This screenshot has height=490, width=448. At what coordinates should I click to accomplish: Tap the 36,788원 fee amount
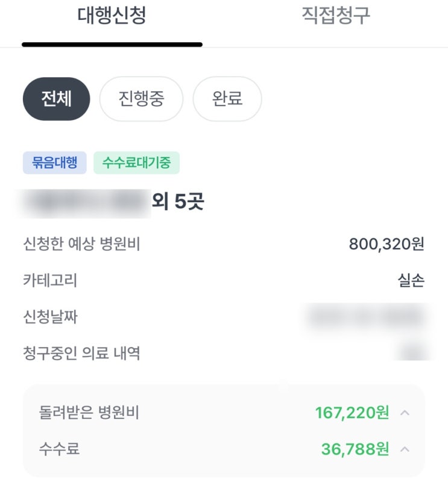click(355, 450)
